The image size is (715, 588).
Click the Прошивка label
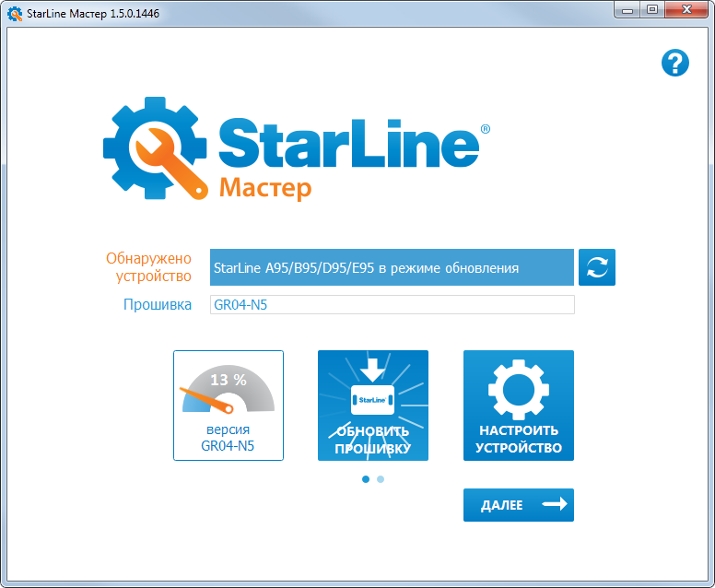(158, 305)
